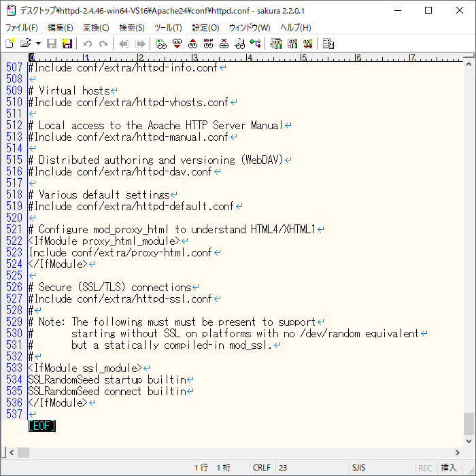Open the 設定(O) menu
Image resolution: width=476 pixels, height=476 pixels.
click(205, 28)
